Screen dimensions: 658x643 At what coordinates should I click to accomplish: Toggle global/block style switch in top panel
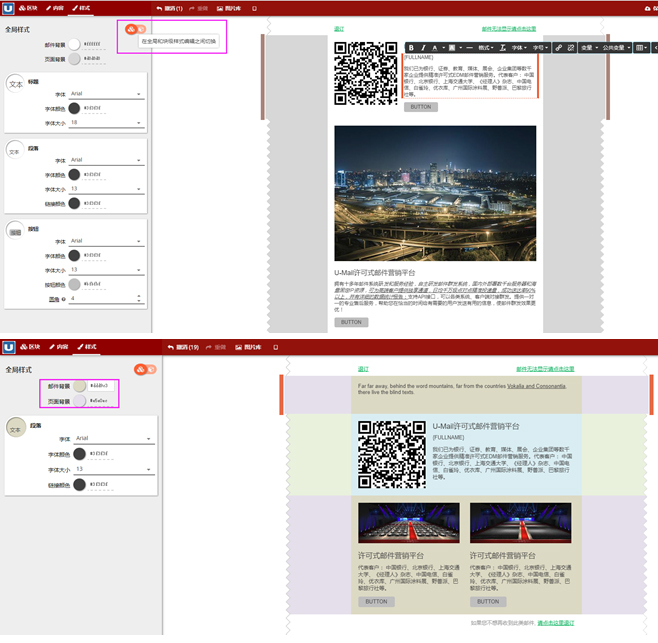[135, 29]
